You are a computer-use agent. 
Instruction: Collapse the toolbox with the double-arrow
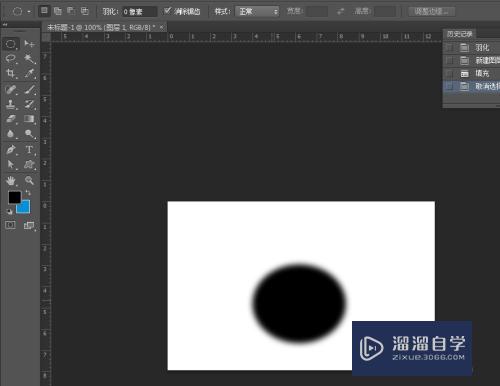(x=5, y=25)
